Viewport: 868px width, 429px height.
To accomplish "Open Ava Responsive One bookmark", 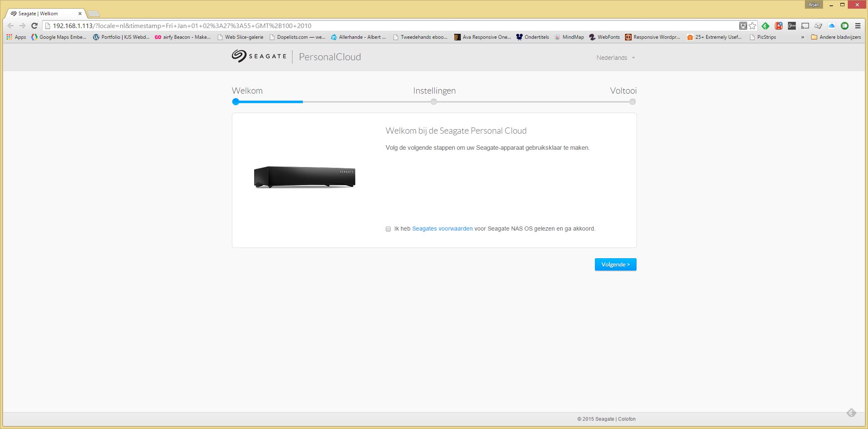I will (482, 37).
